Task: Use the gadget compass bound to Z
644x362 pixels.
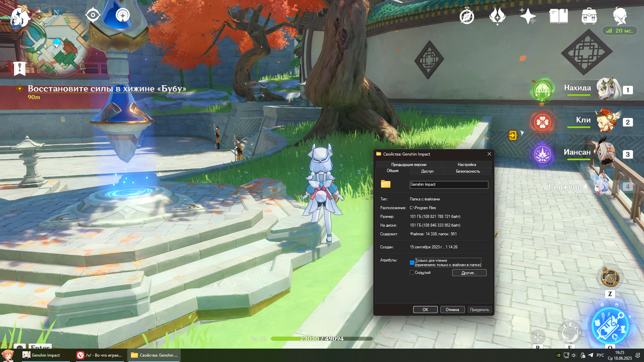Action: (610, 278)
